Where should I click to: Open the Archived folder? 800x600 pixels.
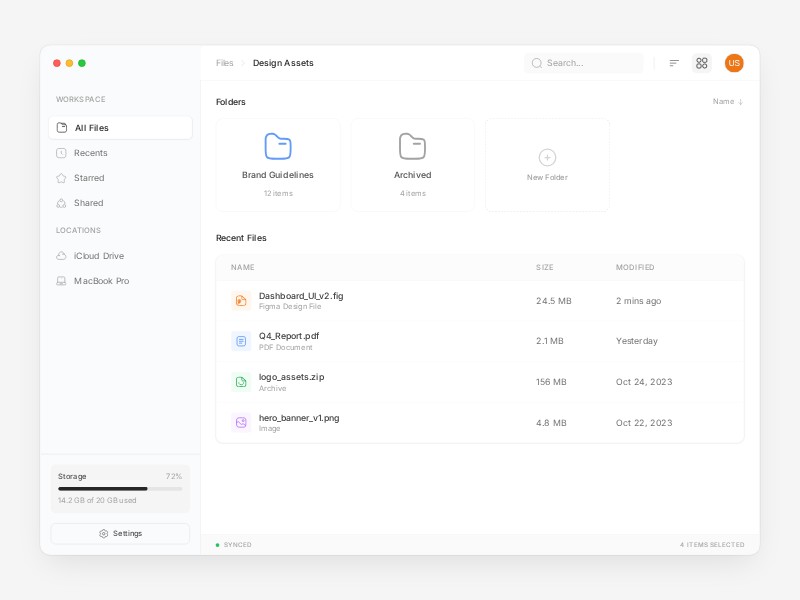click(x=412, y=165)
